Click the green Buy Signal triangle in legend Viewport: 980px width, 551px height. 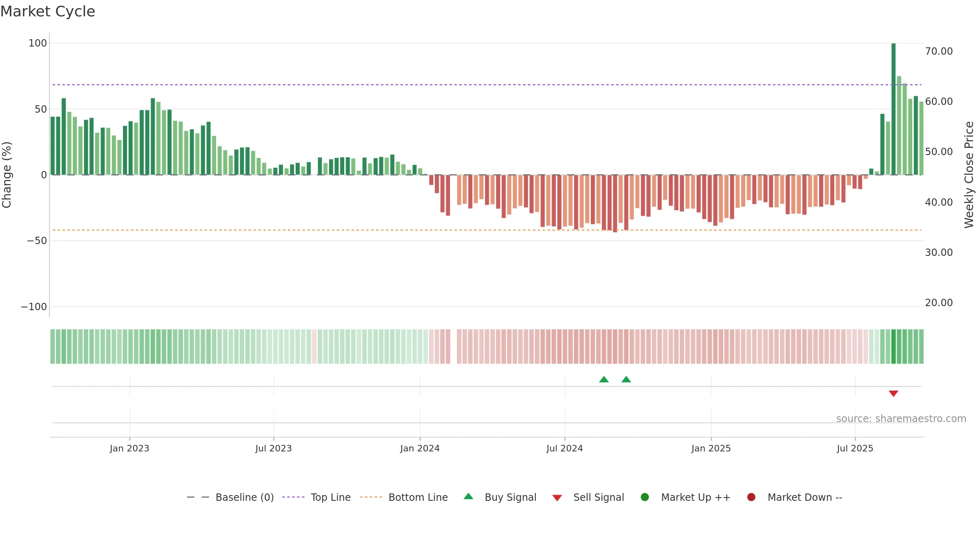[x=469, y=496]
